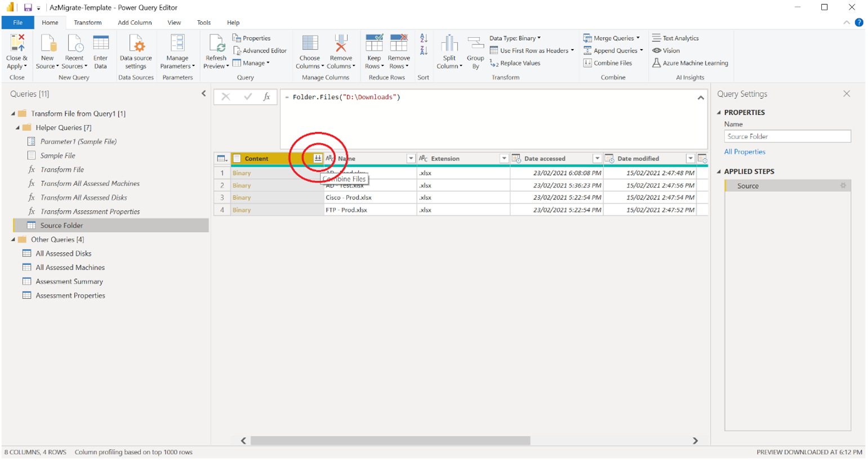Click the Split Column icon

pos(449,43)
